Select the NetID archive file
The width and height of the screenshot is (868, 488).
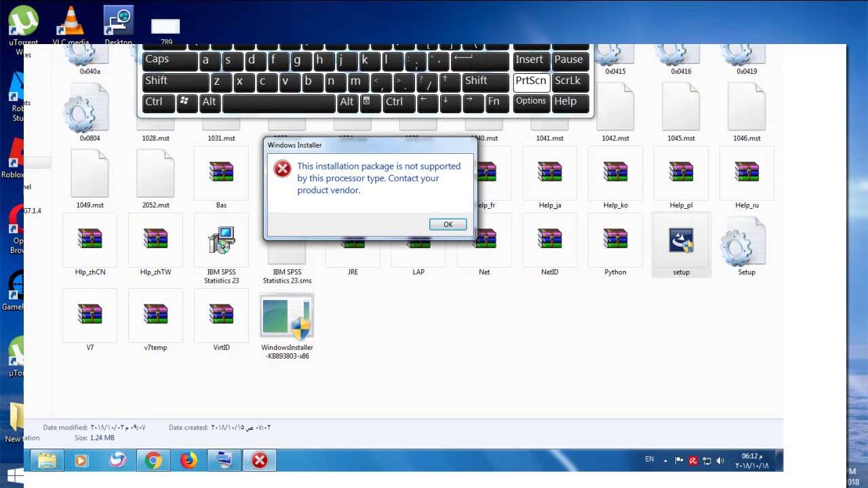point(549,245)
